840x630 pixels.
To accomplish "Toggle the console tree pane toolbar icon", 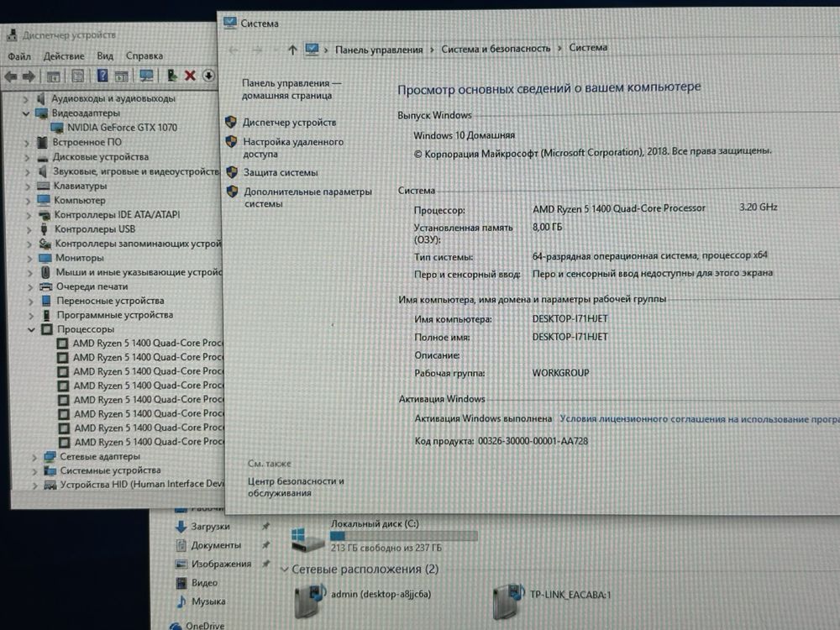I will (53, 76).
